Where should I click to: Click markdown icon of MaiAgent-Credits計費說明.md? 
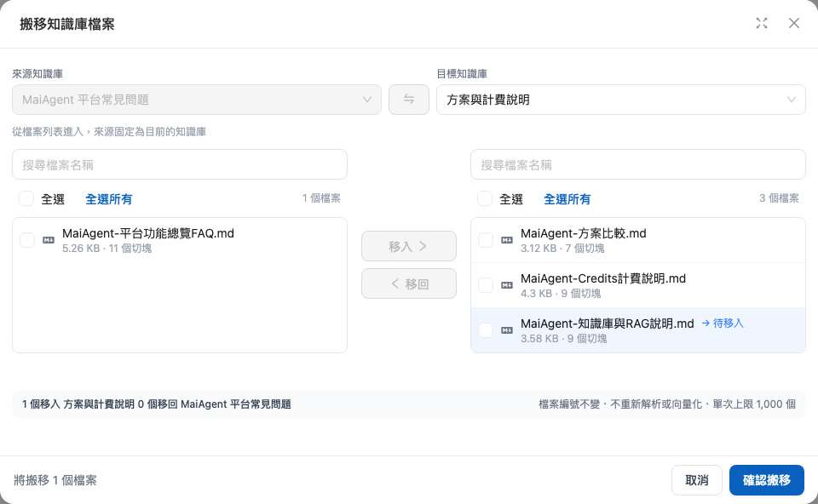506,285
